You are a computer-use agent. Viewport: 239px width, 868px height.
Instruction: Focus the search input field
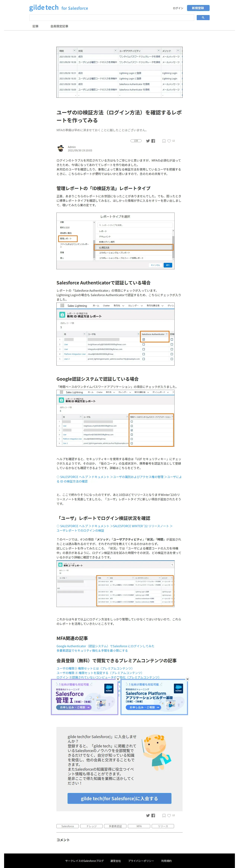point(111,17)
